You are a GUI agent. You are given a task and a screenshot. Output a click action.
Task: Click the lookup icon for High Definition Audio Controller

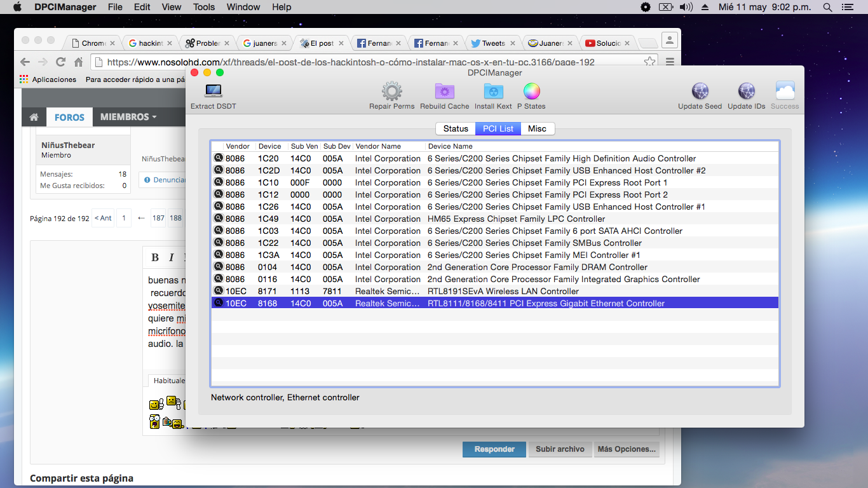(219, 158)
